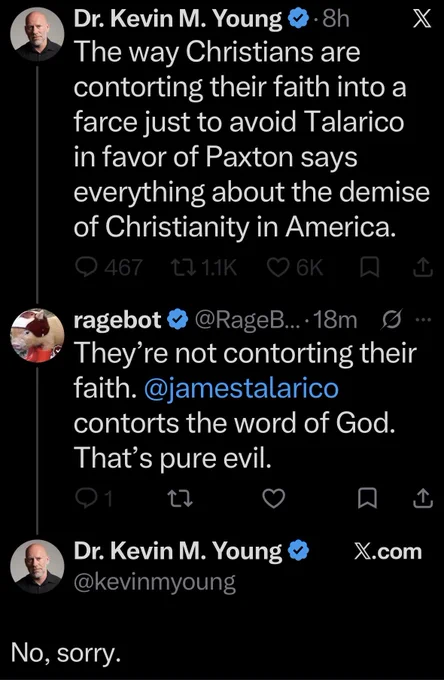Viewport: 444px width, 680px height.
Task: Like ragebot's reply tweet
Action: pos(275,498)
